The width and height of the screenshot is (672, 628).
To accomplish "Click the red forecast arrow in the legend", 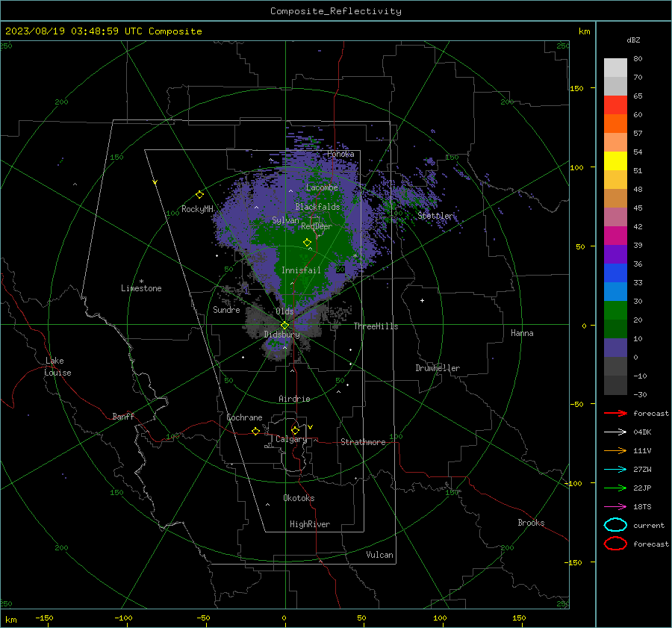I will coord(615,413).
